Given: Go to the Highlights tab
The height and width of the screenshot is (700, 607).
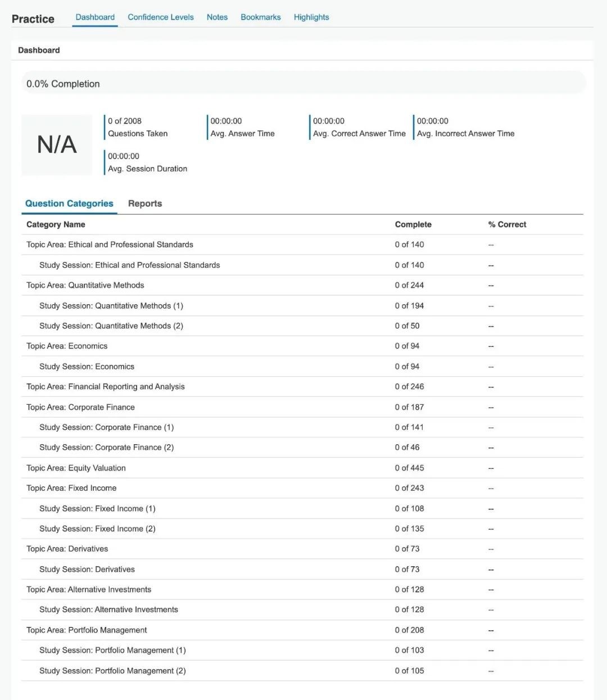Looking at the screenshot, I should coord(311,17).
